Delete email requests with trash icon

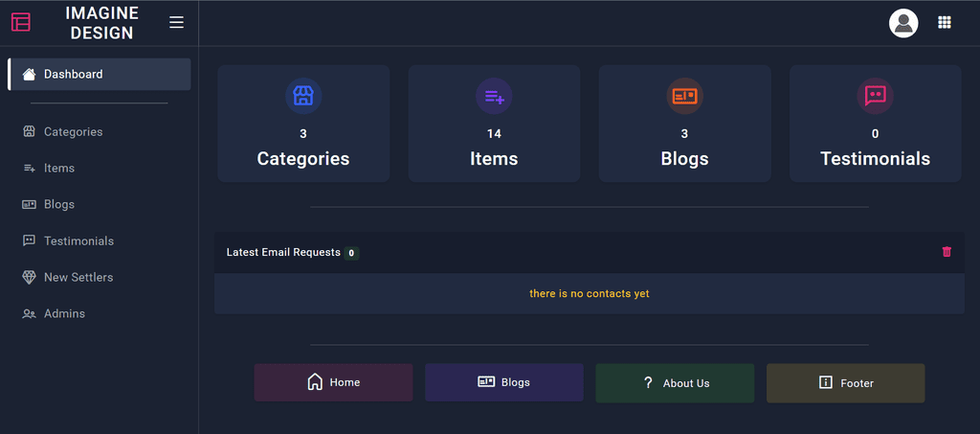click(x=947, y=251)
